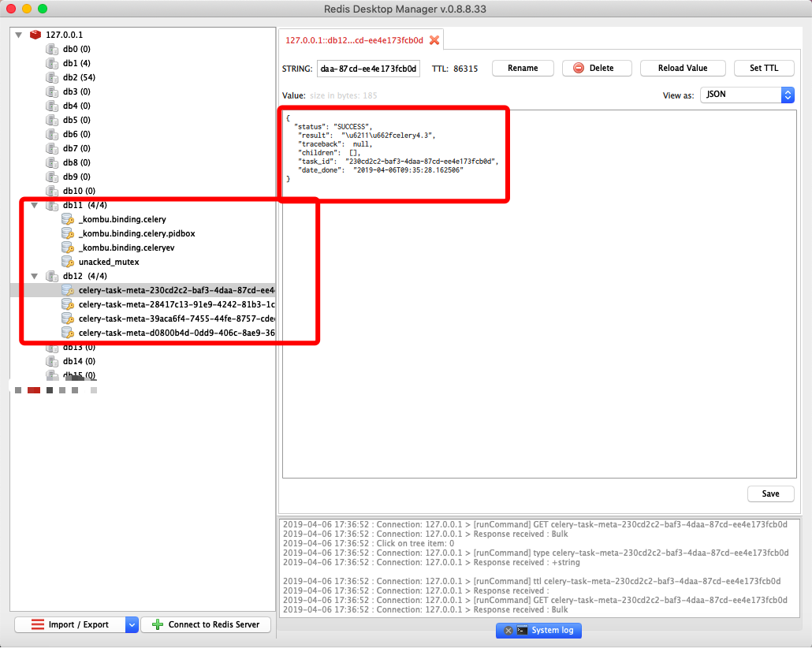Toggle the System log panel button
The image size is (812, 648).
[538, 630]
